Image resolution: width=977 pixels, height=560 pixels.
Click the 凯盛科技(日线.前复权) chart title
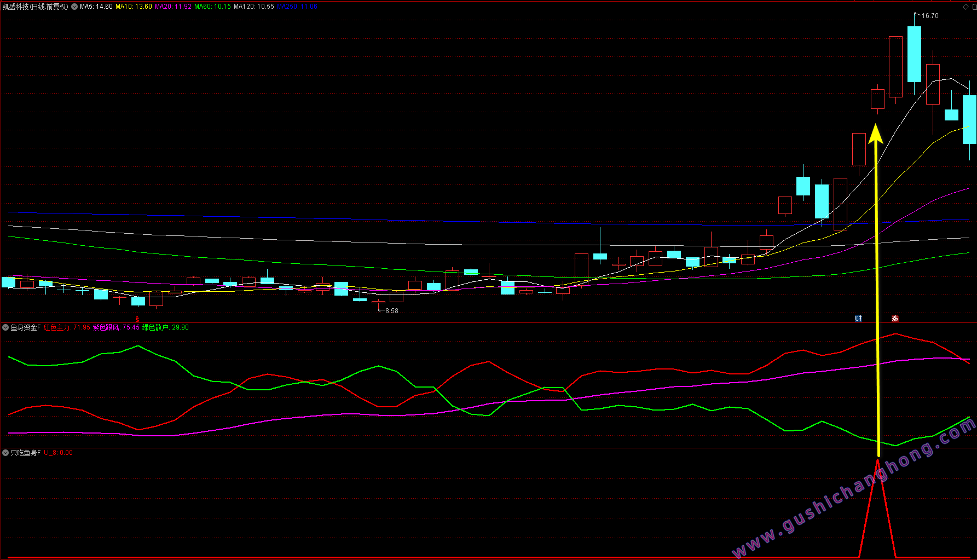35,7
